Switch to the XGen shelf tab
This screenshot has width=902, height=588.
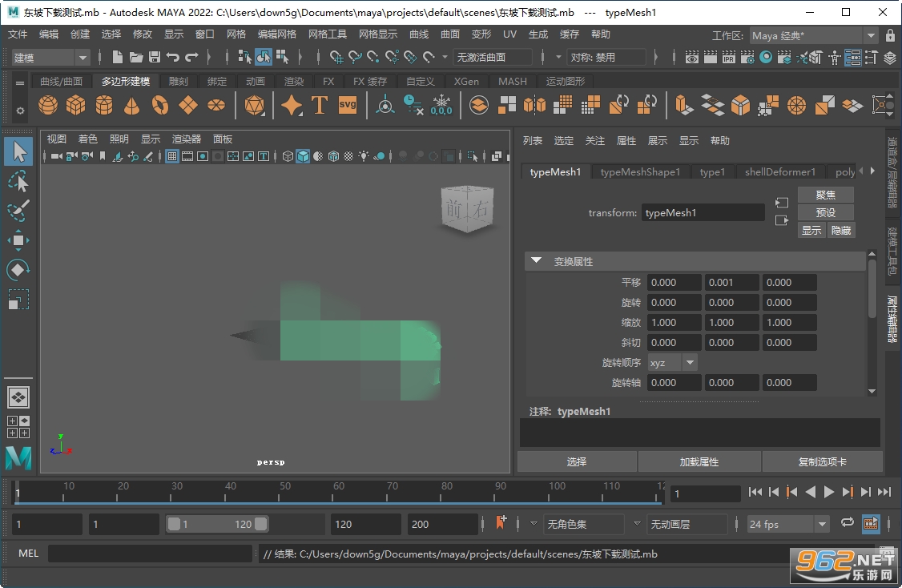click(x=466, y=81)
